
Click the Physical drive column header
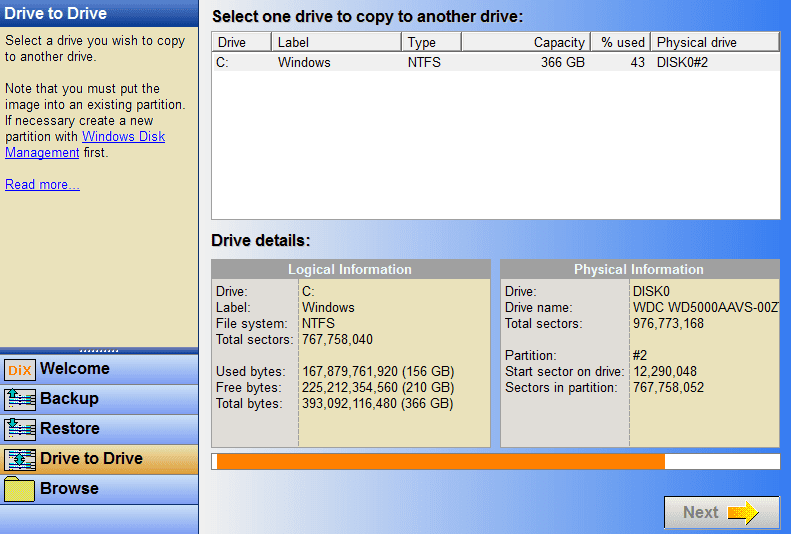click(x=714, y=42)
